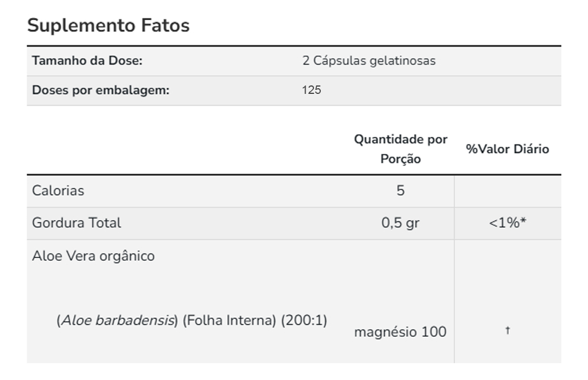Click the "Suplemento Fatos" heading
588x380 pixels.
coord(108,25)
